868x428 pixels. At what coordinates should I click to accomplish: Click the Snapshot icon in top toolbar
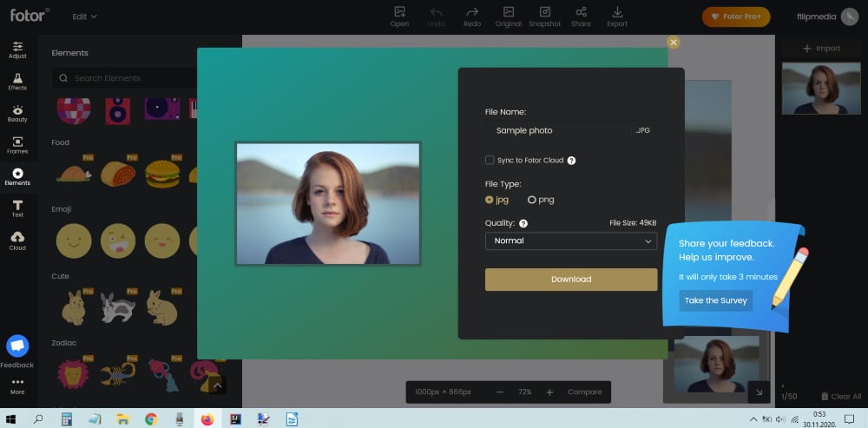544,16
